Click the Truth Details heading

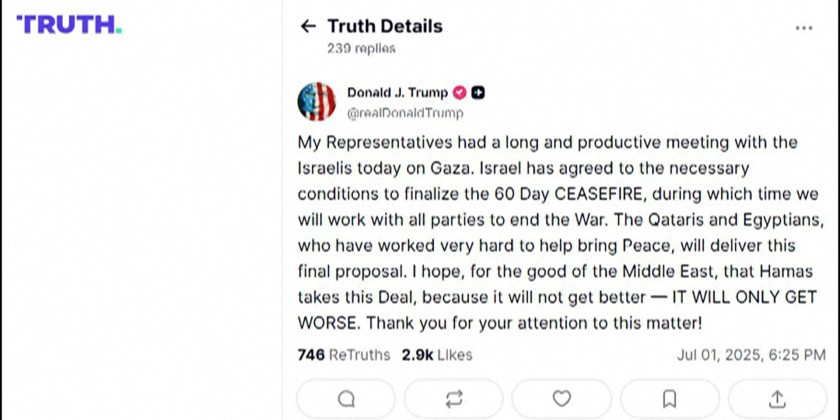click(384, 27)
